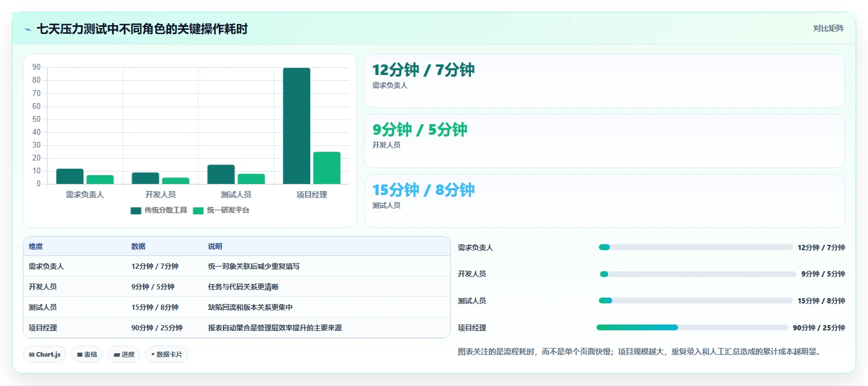Click the table cell 90分钟 / 25分钟
Image resolution: width=868 pixels, height=386 pixels.
157,328
